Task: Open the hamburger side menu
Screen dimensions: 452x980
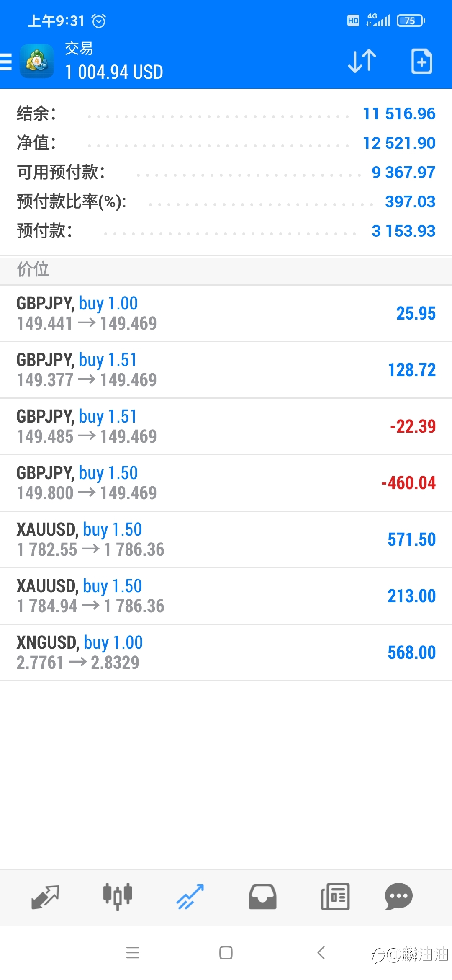Action: (x=6, y=62)
